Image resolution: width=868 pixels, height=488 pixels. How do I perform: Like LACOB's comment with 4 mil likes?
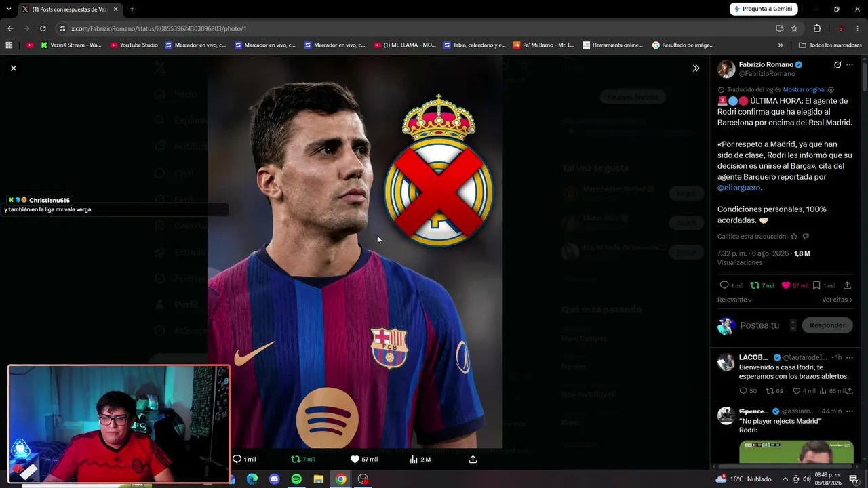pos(804,391)
